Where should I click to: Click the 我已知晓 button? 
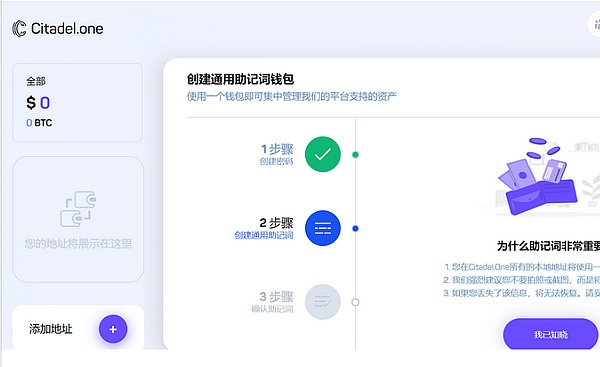(551, 335)
